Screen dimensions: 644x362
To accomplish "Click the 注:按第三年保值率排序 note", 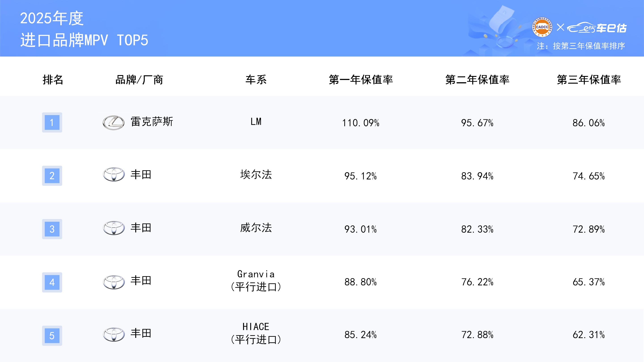I will click(x=580, y=46).
